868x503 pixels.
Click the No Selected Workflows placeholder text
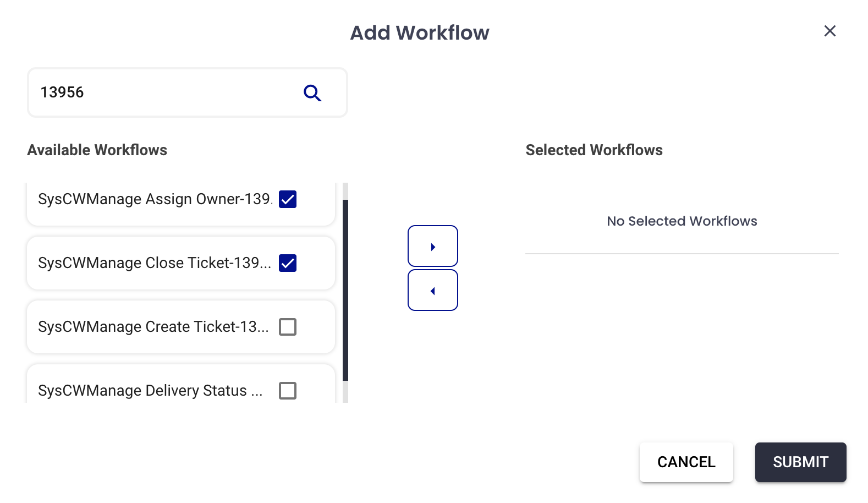(x=682, y=221)
